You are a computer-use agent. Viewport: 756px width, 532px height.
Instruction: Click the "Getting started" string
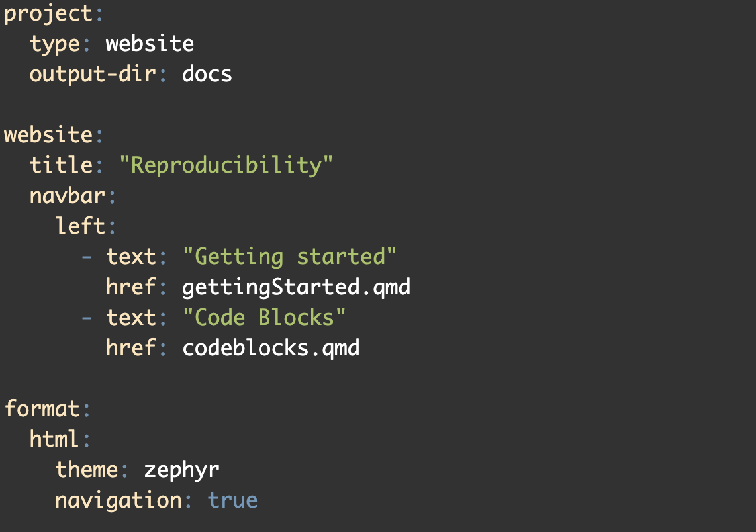click(289, 257)
